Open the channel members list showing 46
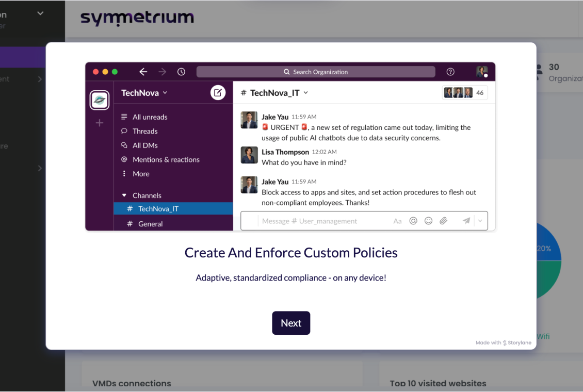The height and width of the screenshot is (392, 583). (x=465, y=92)
